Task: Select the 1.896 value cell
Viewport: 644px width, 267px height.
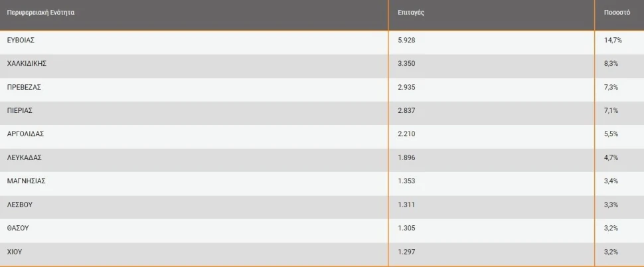Action: pyautogui.click(x=407, y=157)
